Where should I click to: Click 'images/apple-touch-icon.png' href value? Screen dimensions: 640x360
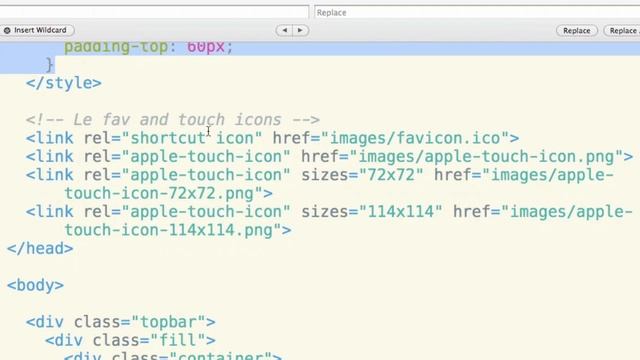tap(487, 156)
